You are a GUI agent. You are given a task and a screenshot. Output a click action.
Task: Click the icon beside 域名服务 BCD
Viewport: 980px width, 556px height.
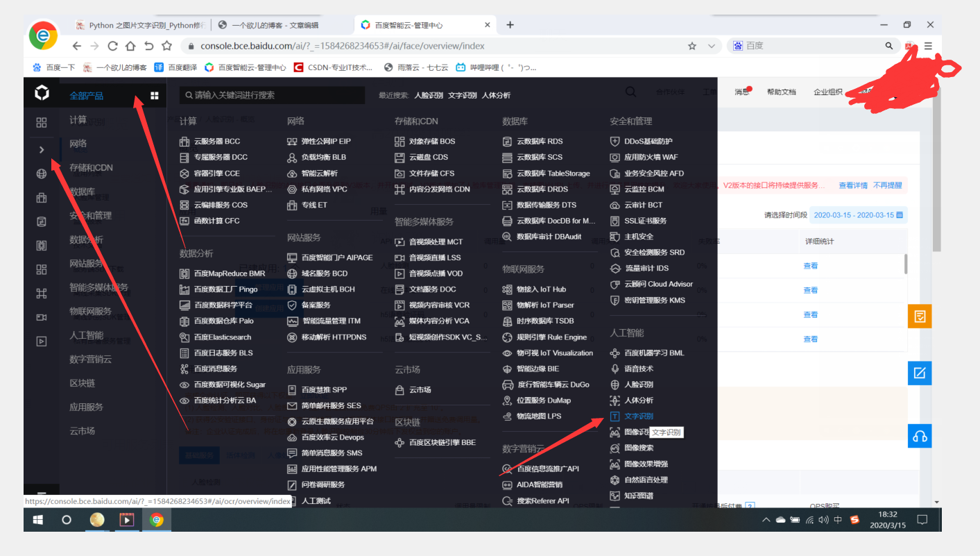click(x=292, y=273)
